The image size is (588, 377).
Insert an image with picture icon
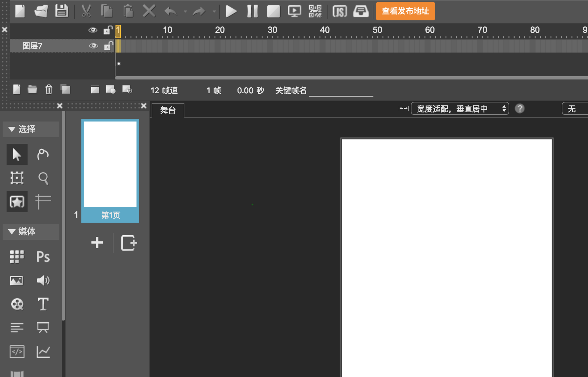pyautogui.click(x=17, y=280)
